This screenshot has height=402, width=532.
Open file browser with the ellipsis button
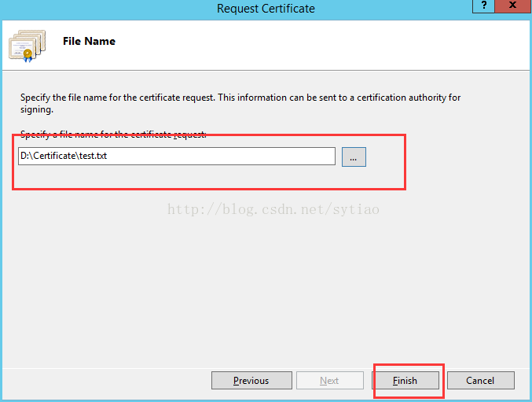tap(354, 157)
